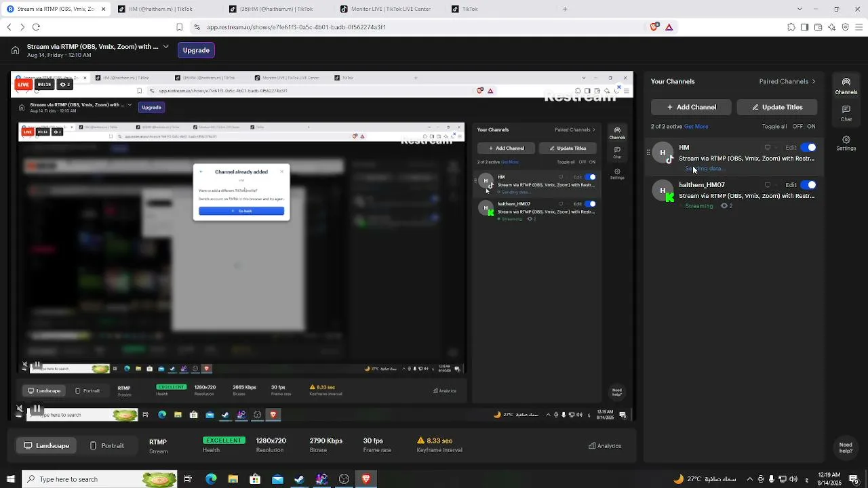Open the Leo AI sparkle icon
Image resolution: width=868 pixels, height=488 pixels.
(x=832, y=27)
